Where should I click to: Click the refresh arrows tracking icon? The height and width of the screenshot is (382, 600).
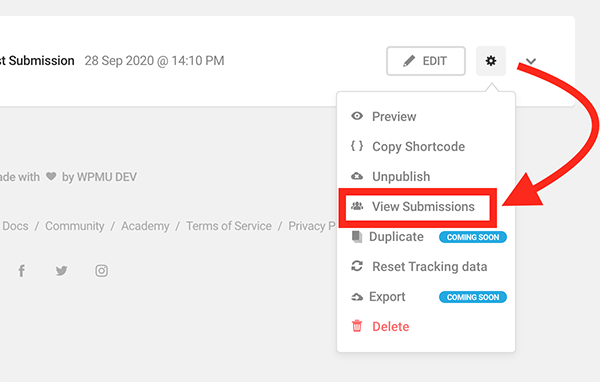pos(357,266)
